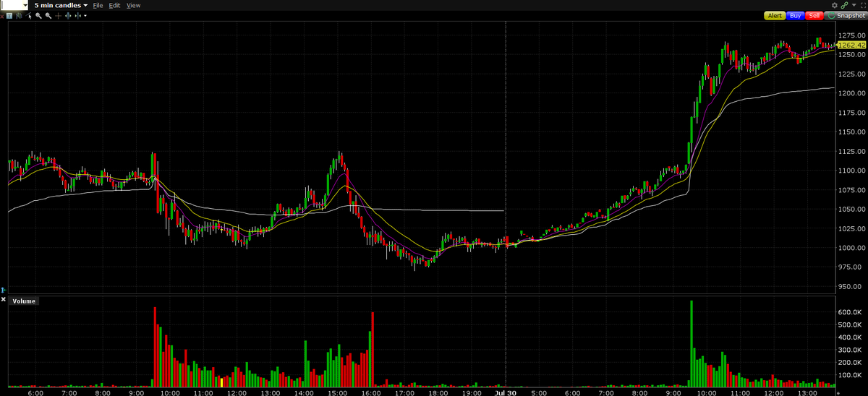Open the 5 min candles period dropdown
Screen dimensions: 868x396
[x=61, y=5]
